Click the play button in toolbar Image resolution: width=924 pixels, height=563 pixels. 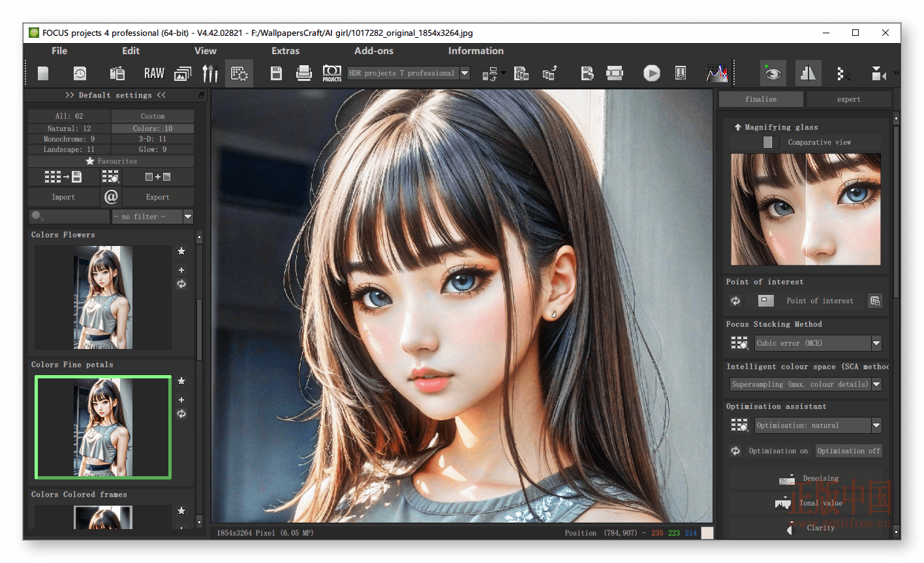[651, 73]
